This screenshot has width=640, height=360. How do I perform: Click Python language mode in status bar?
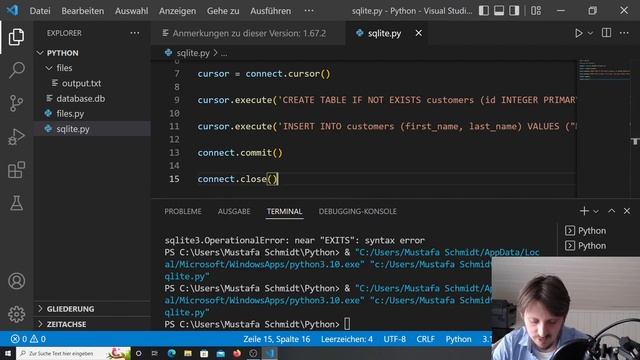tap(458, 339)
